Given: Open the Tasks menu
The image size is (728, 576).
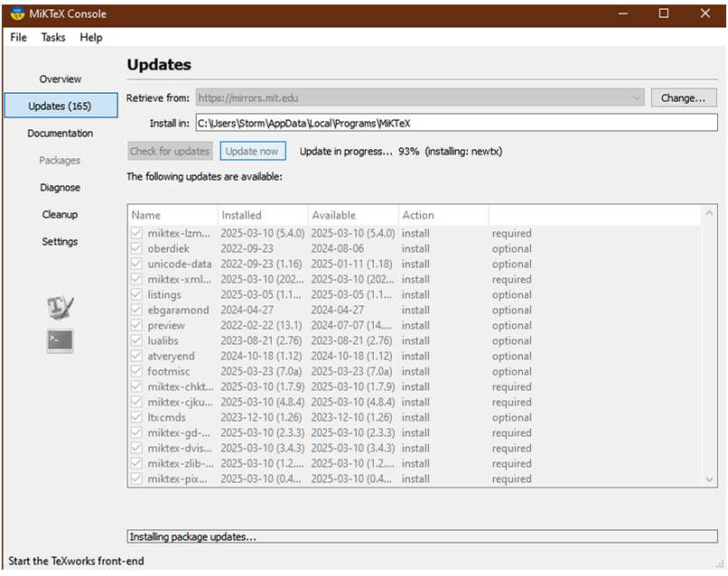Looking at the screenshot, I should pyautogui.click(x=53, y=37).
